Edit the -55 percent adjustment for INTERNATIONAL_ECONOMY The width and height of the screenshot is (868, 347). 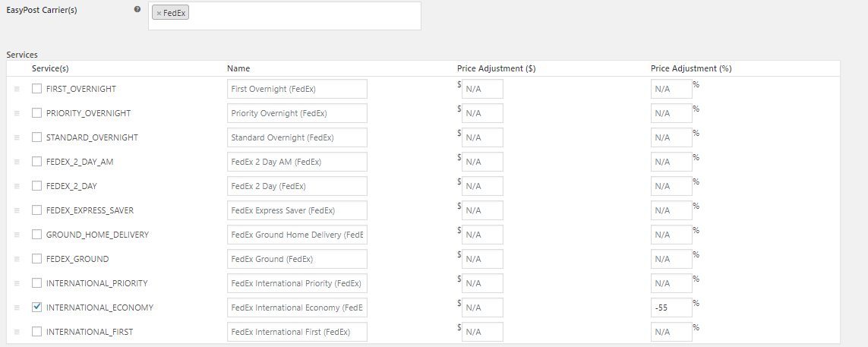(671, 308)
